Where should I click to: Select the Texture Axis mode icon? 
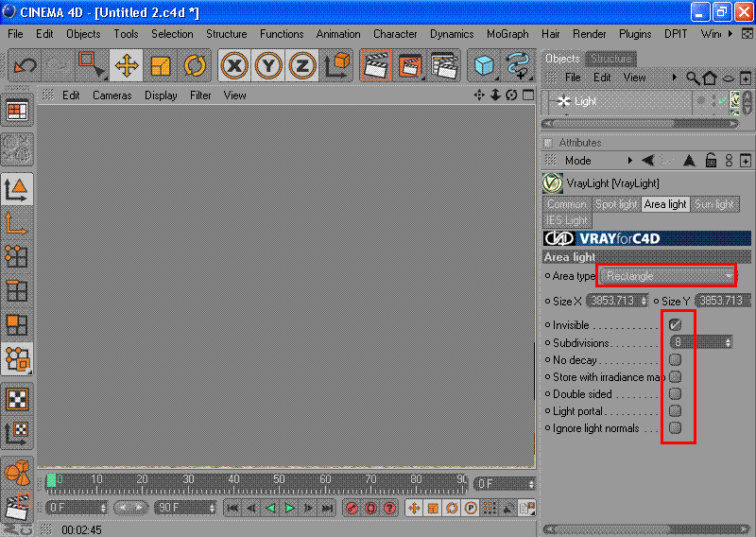tap(17, 433)
